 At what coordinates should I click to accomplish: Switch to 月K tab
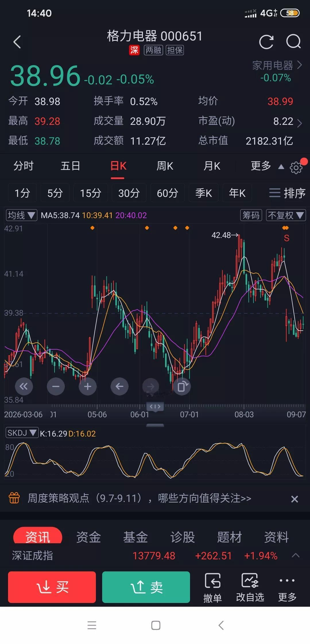coord(212,166)
